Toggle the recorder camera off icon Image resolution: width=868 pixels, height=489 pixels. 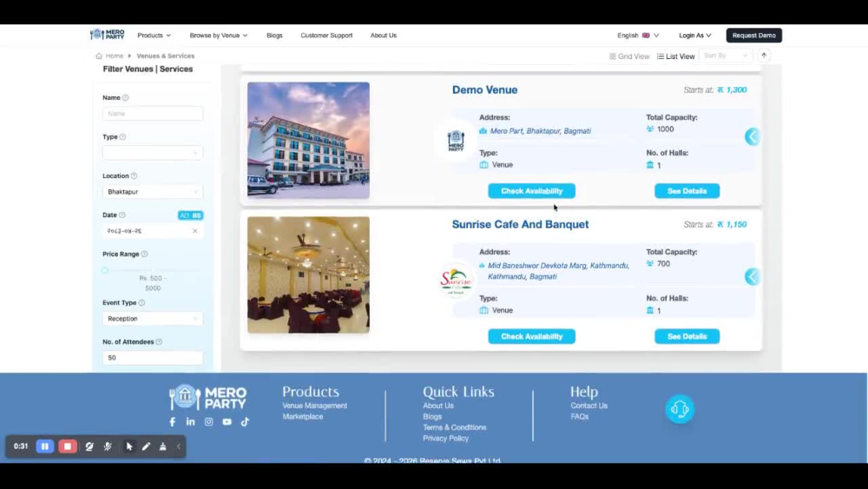point(89,446)
